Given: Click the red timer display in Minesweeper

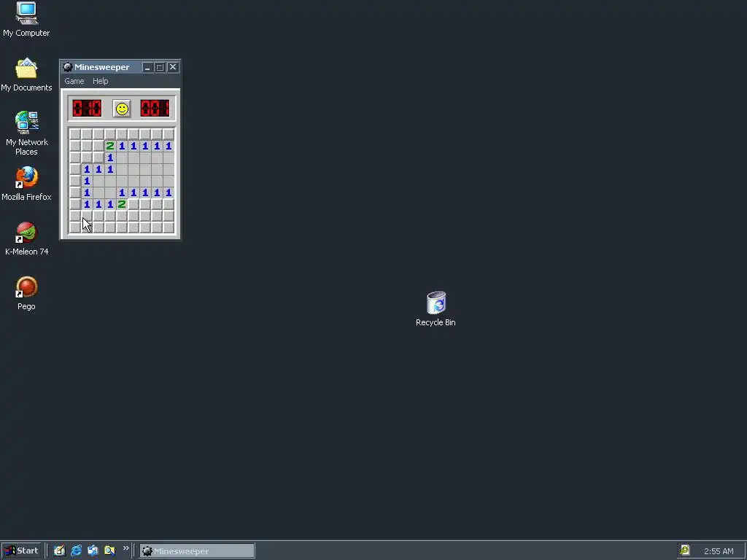Looking at the screenshot, I should [155, 108].
